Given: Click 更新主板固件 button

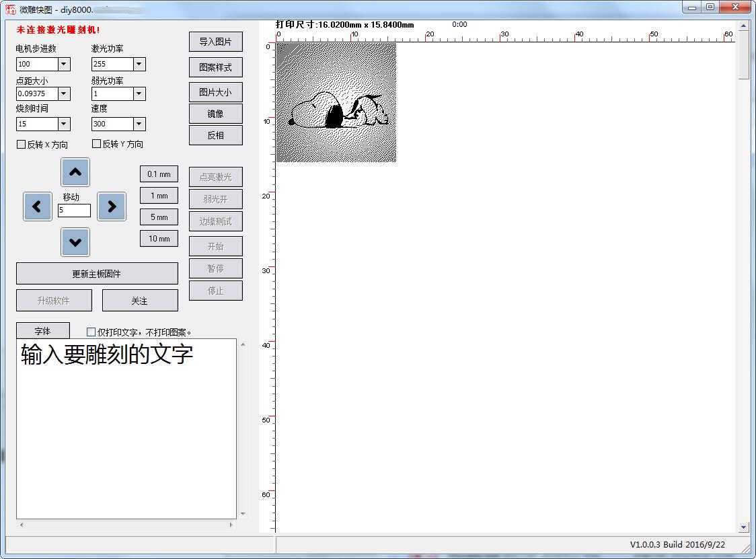Looking at the screenshot, I should click(97, 274).
